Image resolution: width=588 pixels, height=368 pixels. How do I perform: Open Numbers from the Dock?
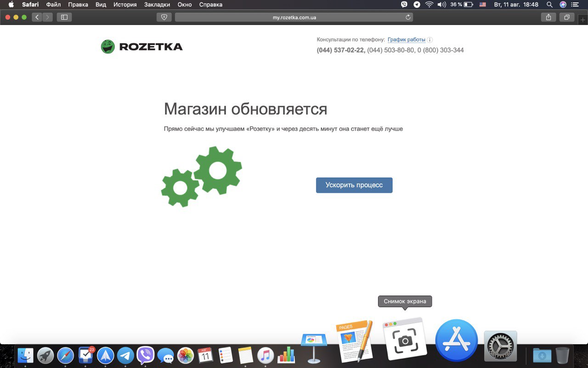(x=286, y=355)
